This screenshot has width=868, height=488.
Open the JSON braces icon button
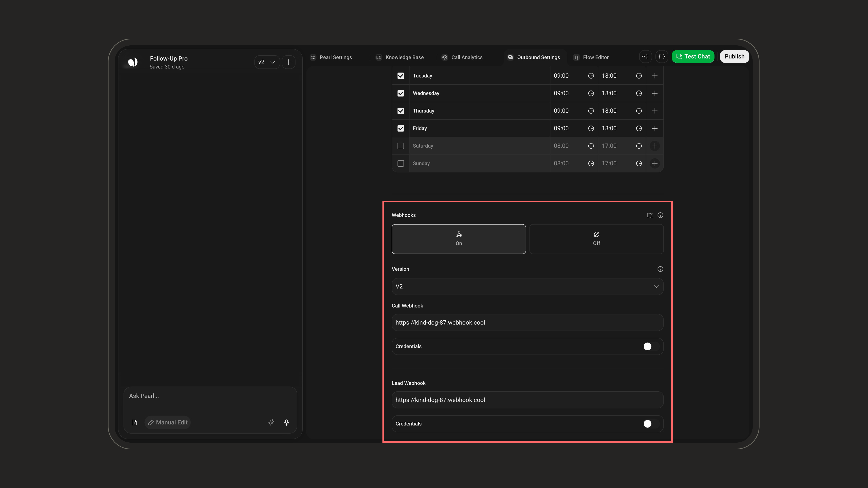(662, 57)
